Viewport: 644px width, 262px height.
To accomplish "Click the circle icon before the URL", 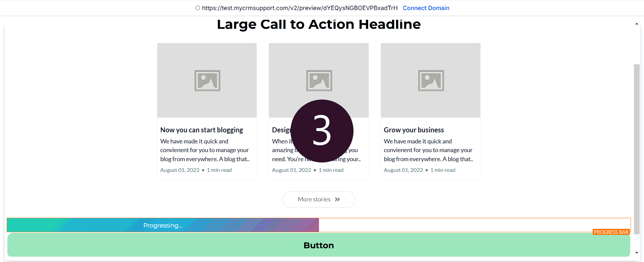I will coord(198,8).
